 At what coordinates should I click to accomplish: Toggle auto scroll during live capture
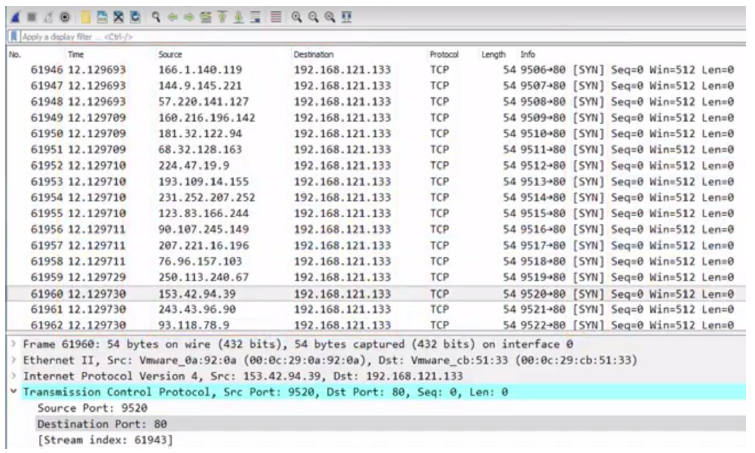tap(254, 17)
